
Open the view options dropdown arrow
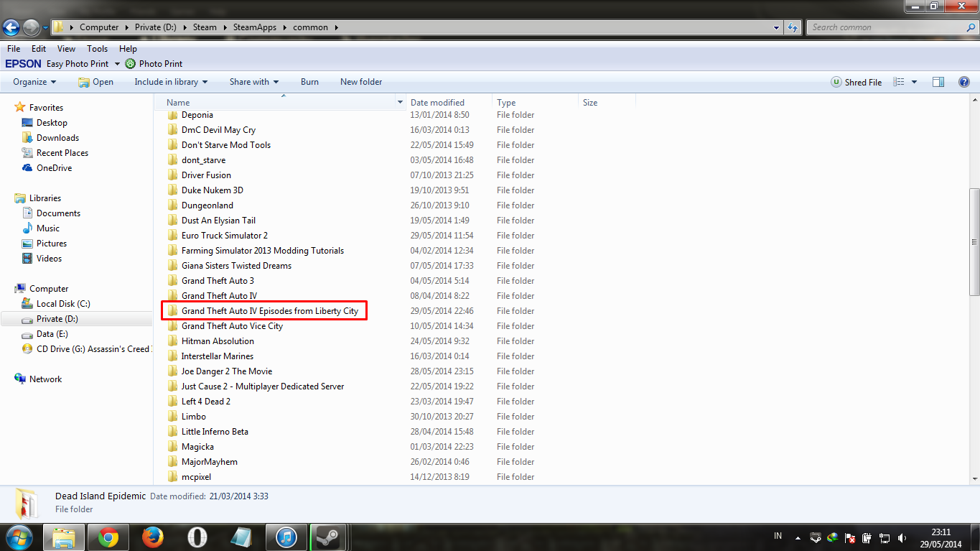(x=914, y=82)
